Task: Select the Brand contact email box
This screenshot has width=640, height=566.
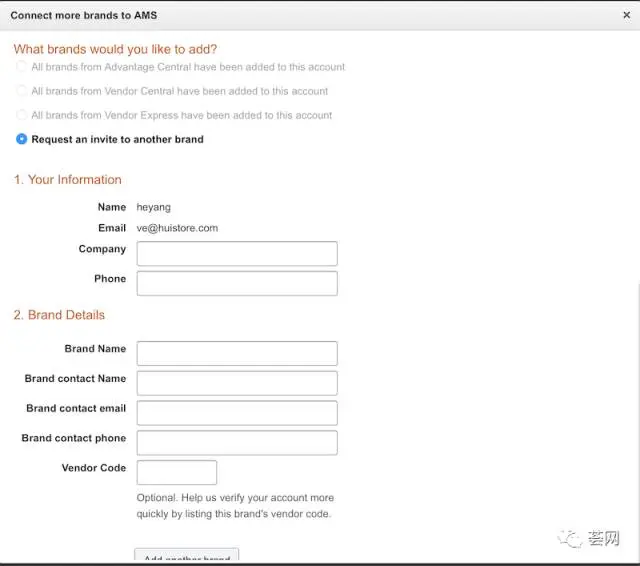Action: (237, 413)
